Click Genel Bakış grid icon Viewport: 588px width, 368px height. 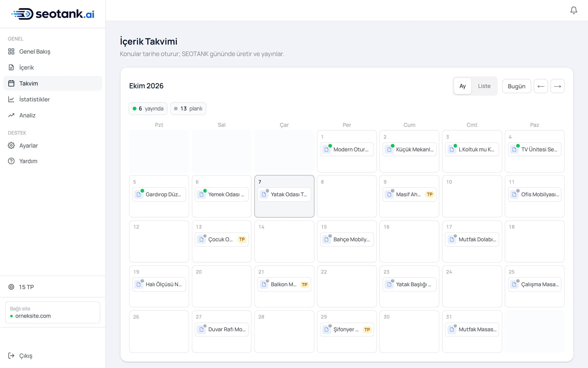pos(11,51)
